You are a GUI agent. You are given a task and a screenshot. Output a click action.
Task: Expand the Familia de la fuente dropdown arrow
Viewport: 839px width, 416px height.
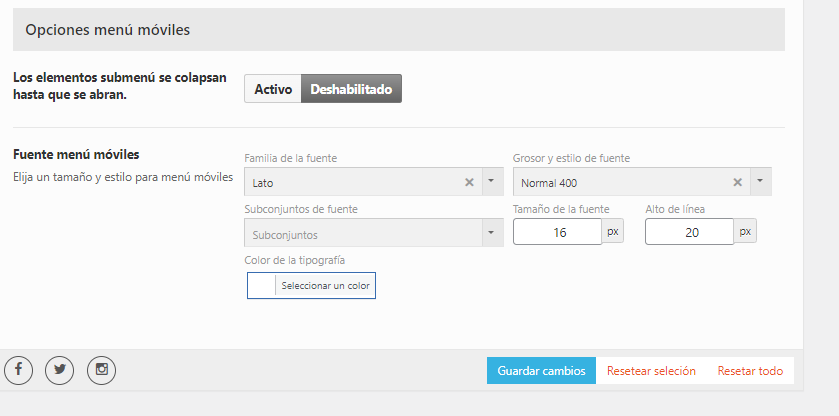492,182
